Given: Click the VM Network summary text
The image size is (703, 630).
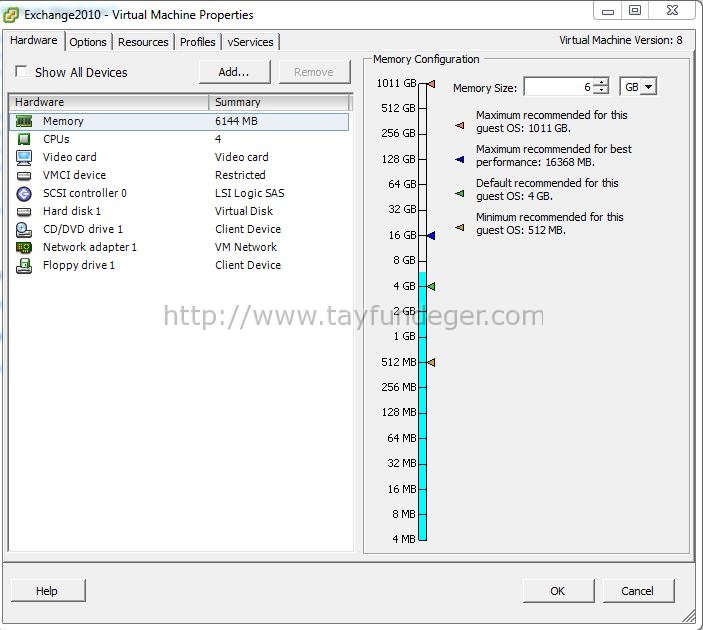Looking at the screenshot, I should point(246,247).
